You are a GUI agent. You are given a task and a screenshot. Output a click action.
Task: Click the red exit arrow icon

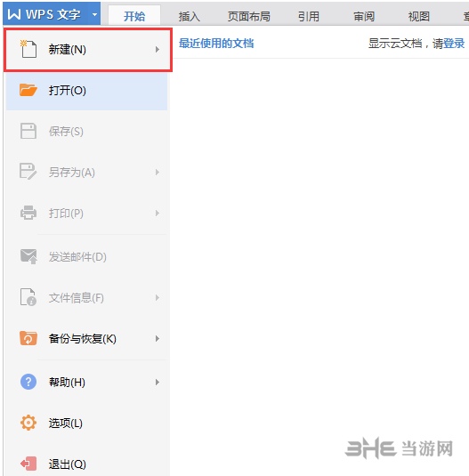pyautogui.click(x=28, y=464)
